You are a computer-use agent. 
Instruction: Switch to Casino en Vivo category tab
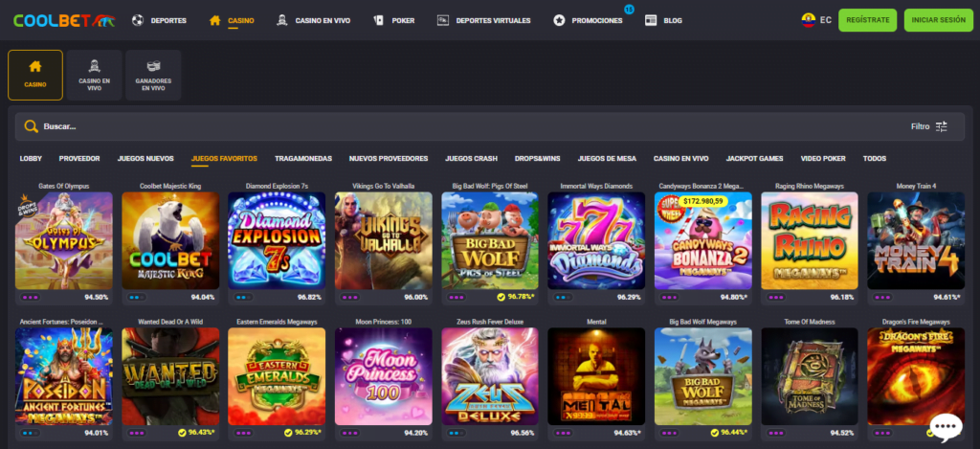coord(681,159)
